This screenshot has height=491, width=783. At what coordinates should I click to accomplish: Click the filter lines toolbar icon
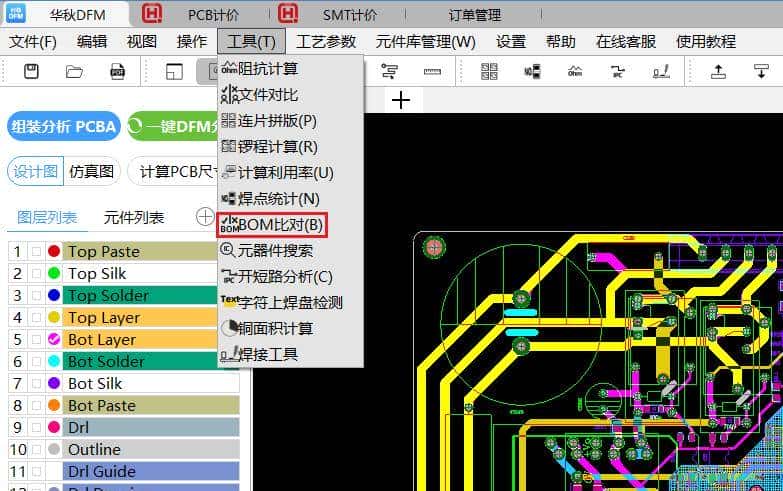coord(390,71)
